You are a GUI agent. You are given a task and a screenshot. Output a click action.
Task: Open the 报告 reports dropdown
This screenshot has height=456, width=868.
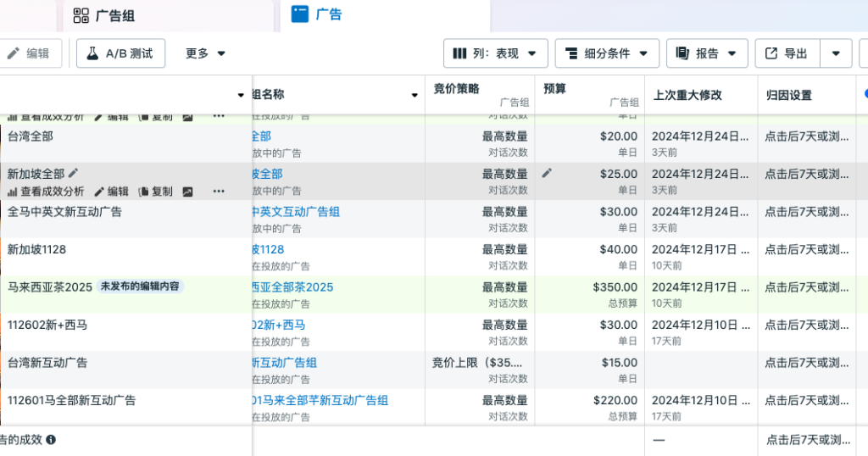coord(707,53)
